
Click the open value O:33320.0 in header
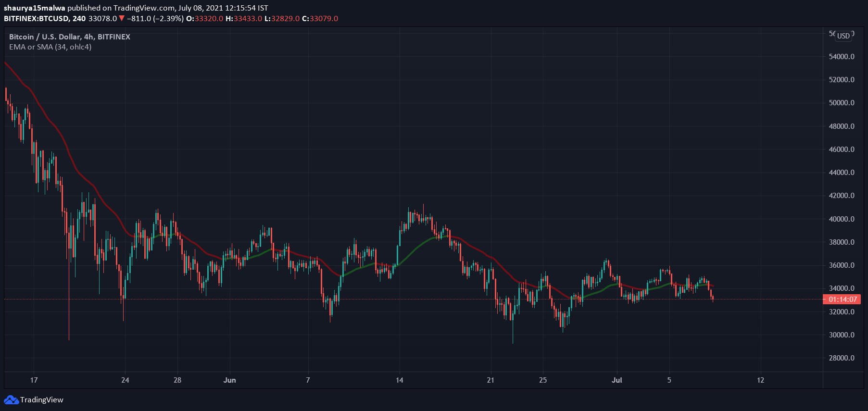[x=205, y=18]
